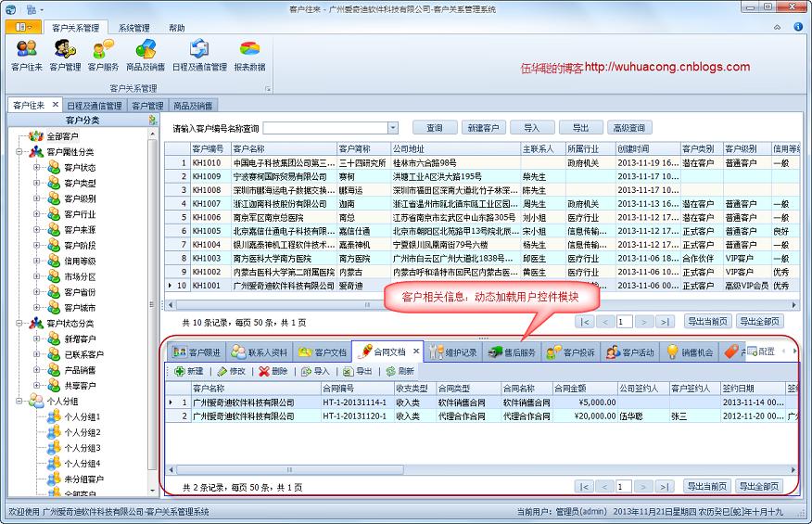
Task: Expand the 客户行业 tree node
Action: click(x=37, y=214)
